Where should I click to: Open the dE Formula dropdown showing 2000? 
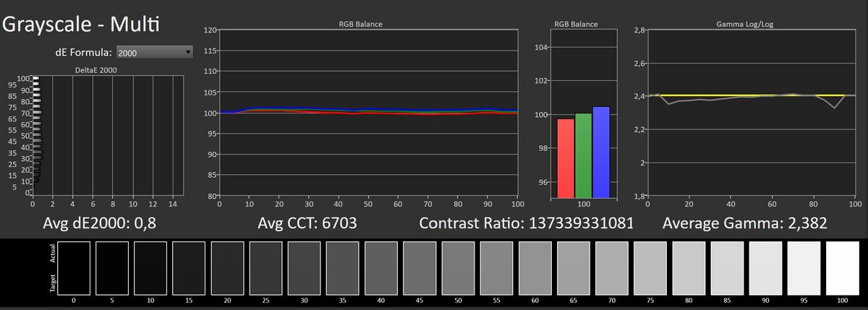(x=155, y=52)
